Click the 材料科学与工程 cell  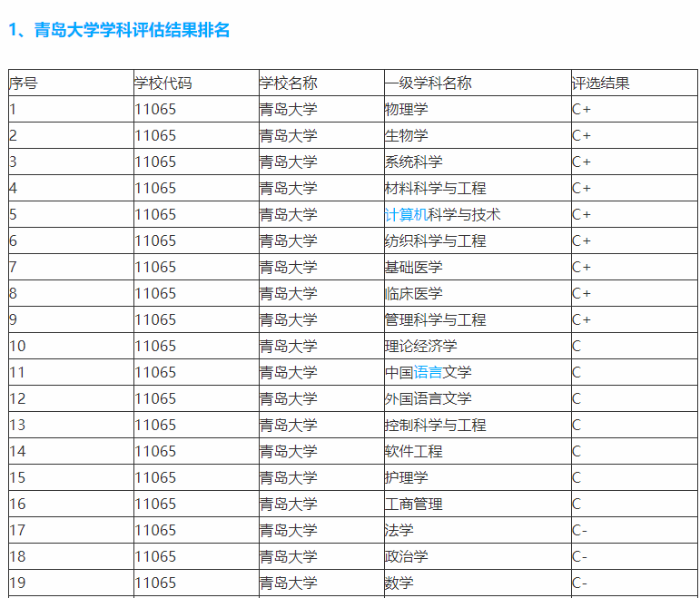coord(478,189)
